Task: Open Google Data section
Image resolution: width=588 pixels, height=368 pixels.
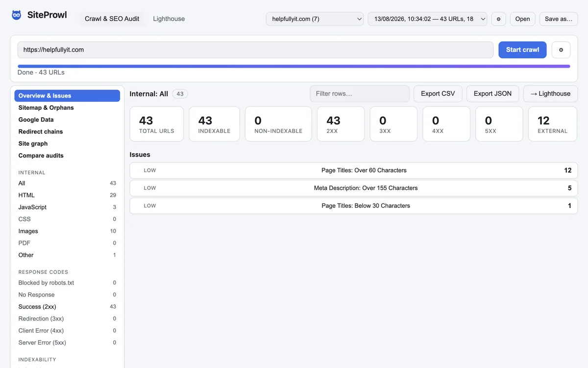Action: coord(67,120)
